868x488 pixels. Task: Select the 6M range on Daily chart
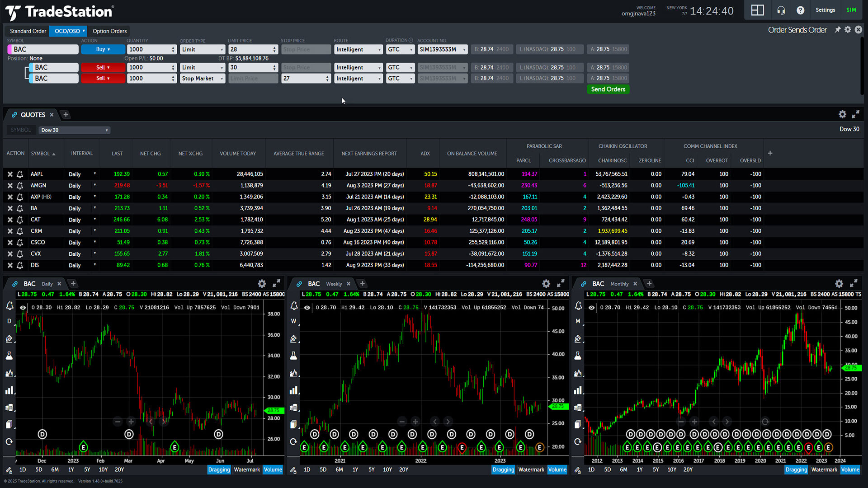[x=55, y=470]
